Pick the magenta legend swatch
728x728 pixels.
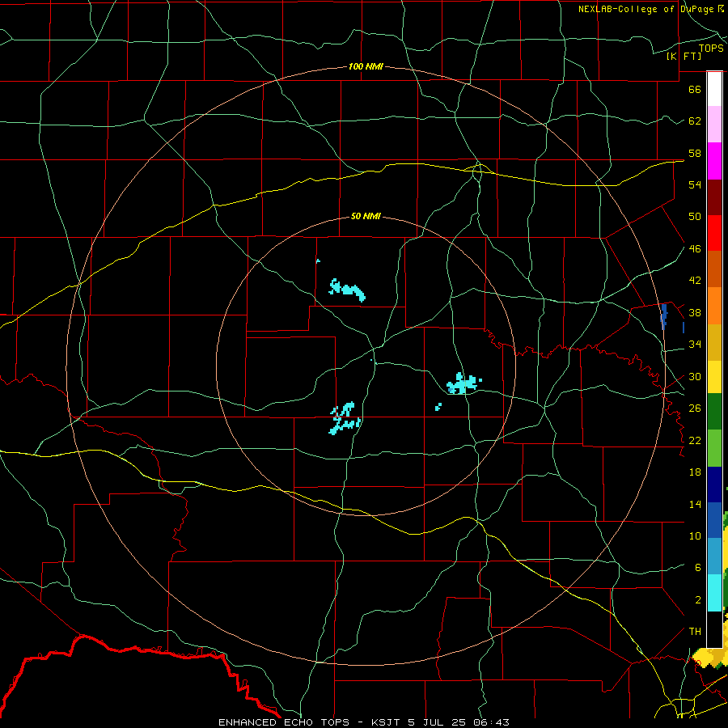[714, 161]
